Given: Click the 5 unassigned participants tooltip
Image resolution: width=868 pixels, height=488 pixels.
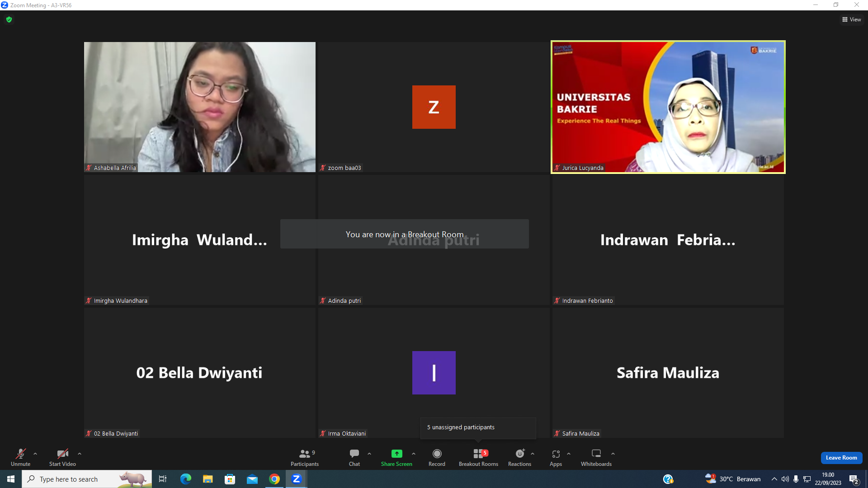Looking at the screenshot, I should (478, 427).
